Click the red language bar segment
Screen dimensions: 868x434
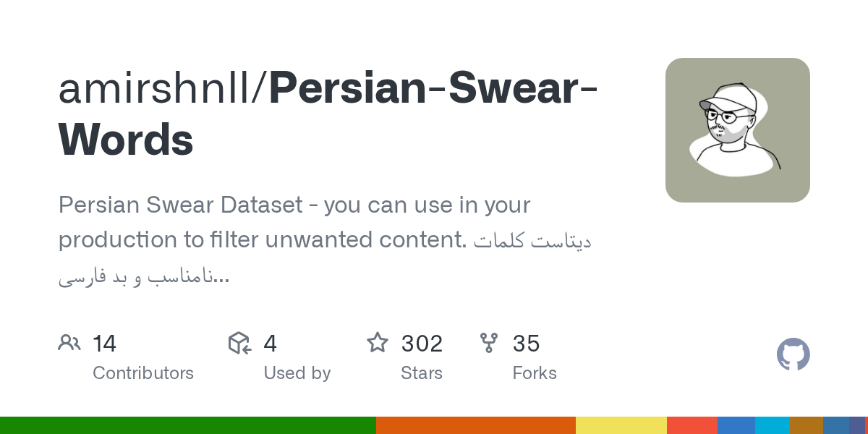692,425
